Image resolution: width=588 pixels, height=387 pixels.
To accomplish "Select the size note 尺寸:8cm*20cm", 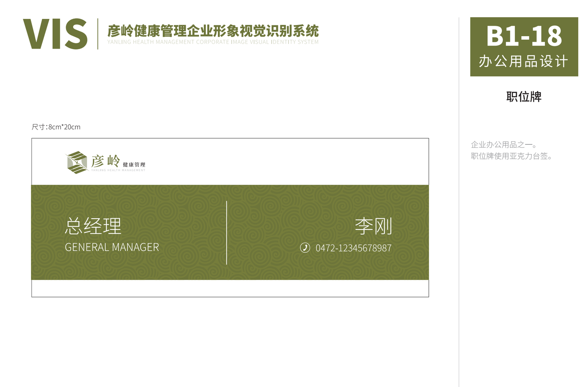I will pos(56,127).
